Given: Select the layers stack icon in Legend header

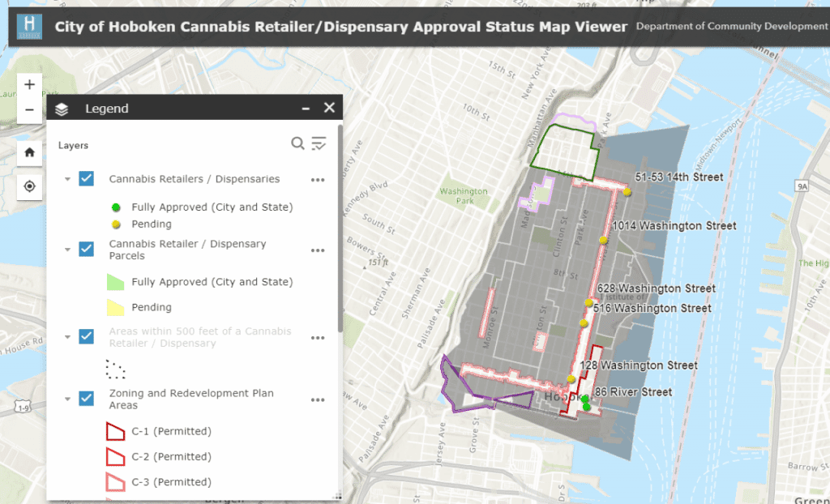Looking at the screenshot, I should [62, 107].
